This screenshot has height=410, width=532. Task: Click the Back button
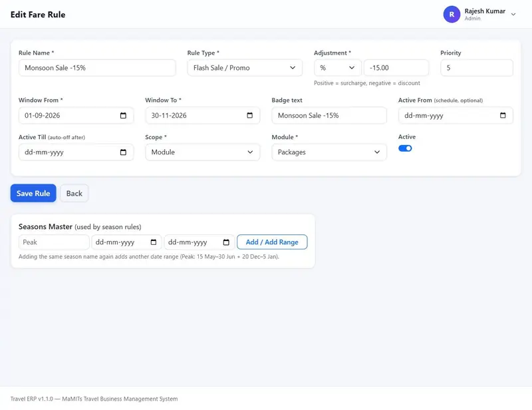74,193
